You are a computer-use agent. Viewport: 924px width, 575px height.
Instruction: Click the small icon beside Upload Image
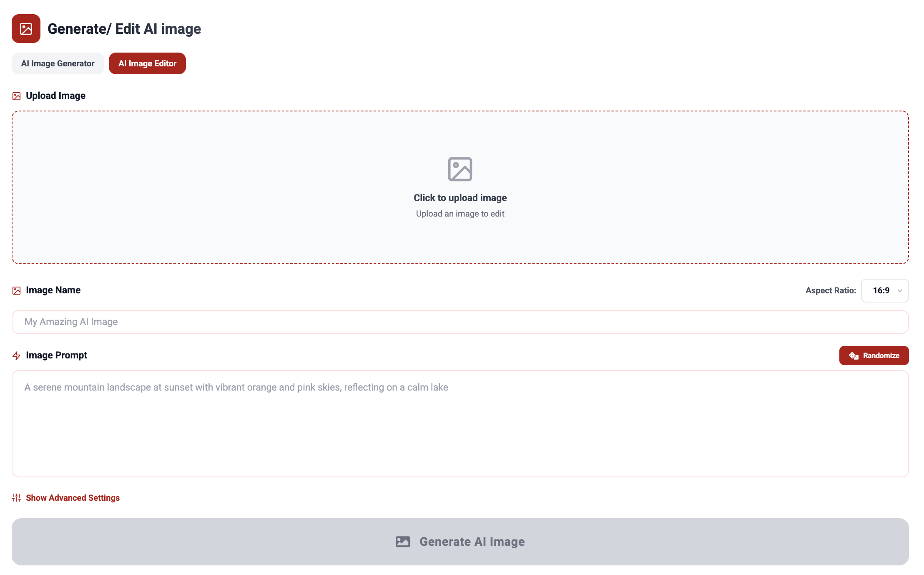17,96
